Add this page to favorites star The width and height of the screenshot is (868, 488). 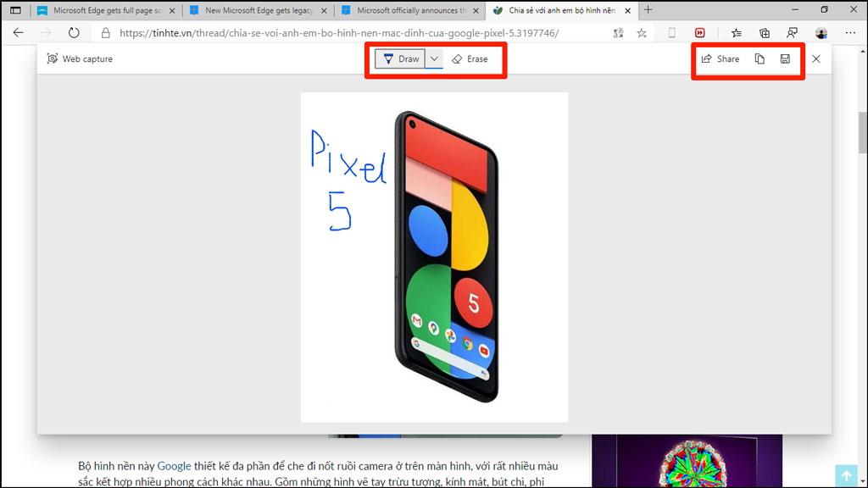click(642, 33)
